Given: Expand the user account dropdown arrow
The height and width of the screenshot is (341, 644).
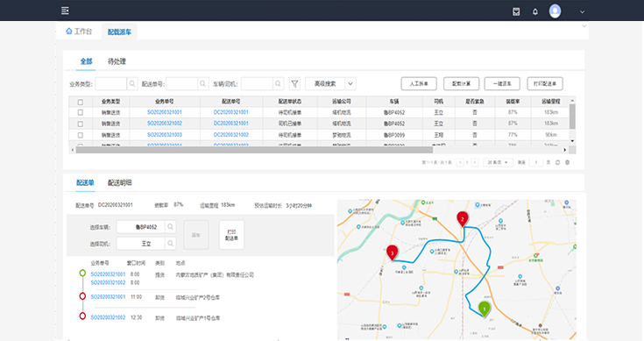Looking at the screenshot, I should click(x=582, y=12).
